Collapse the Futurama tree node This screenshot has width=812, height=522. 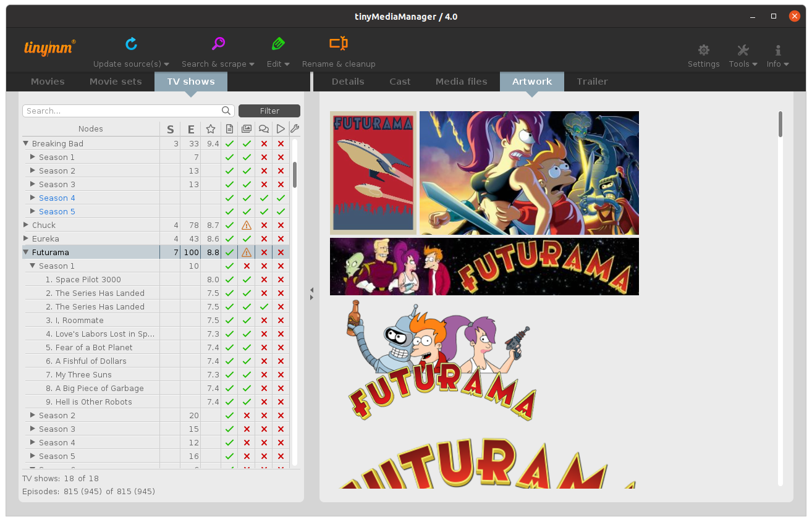(x=26, y=253)
